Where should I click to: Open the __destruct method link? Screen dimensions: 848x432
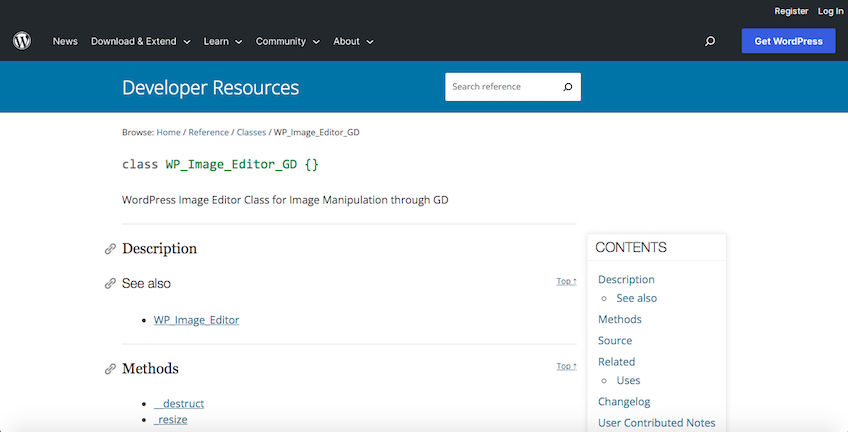[179, 404]
